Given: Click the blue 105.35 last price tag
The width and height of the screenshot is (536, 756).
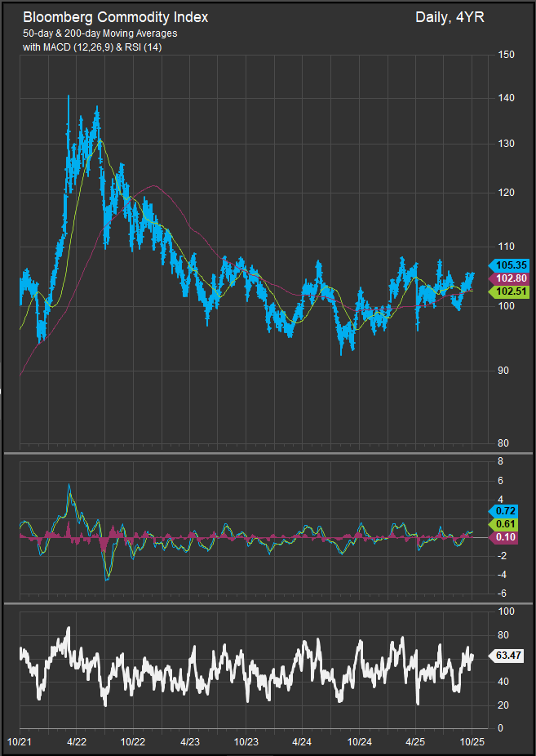Looking at the screenshot, I should pos(508,265).
